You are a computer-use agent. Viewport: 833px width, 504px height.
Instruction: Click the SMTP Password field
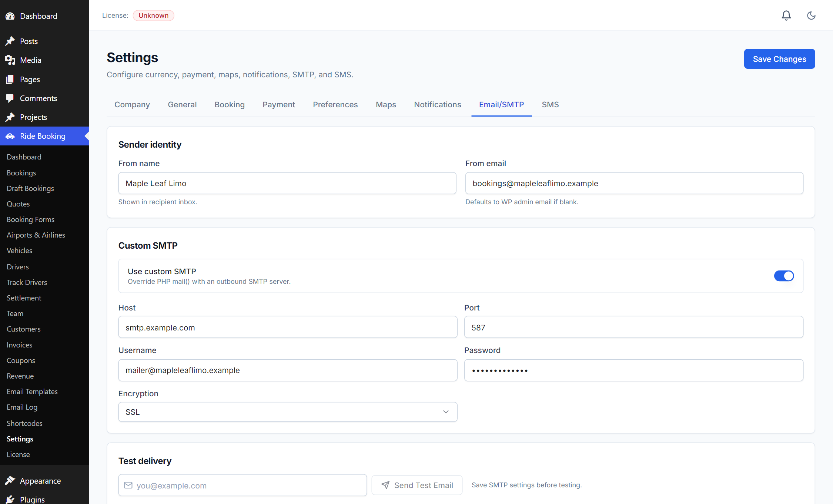[x=634, y=370]
